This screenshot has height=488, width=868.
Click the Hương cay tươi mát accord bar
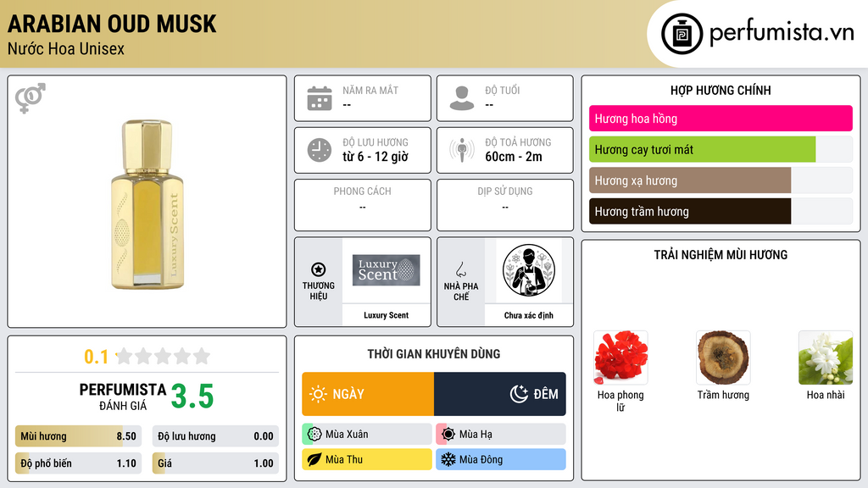click(x=721, y=149)
